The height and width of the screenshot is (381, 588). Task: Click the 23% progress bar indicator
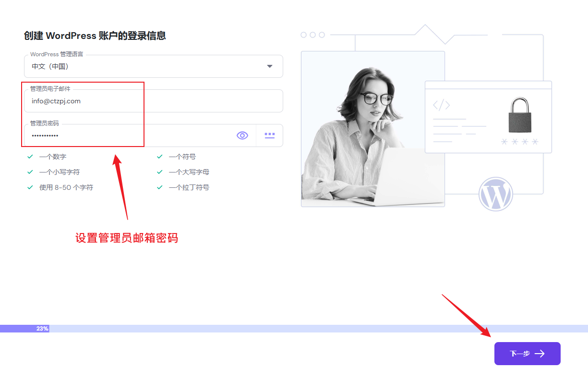click(x=42, y=329)
